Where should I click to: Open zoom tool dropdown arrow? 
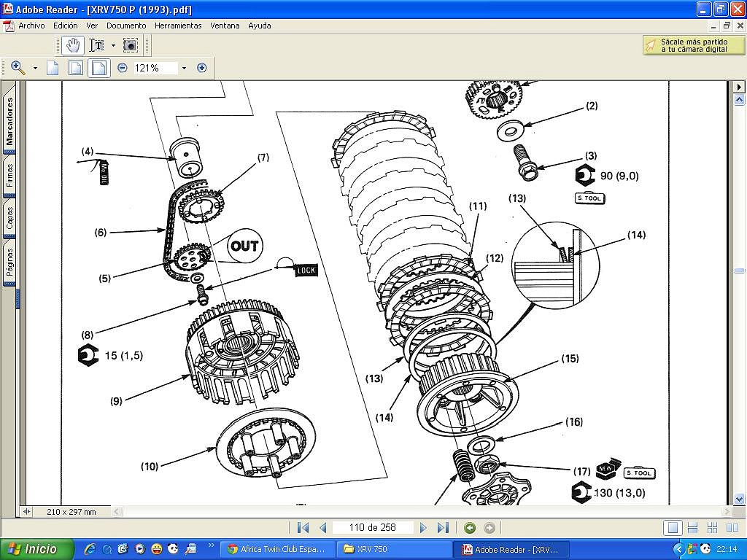tap(35, 68)
